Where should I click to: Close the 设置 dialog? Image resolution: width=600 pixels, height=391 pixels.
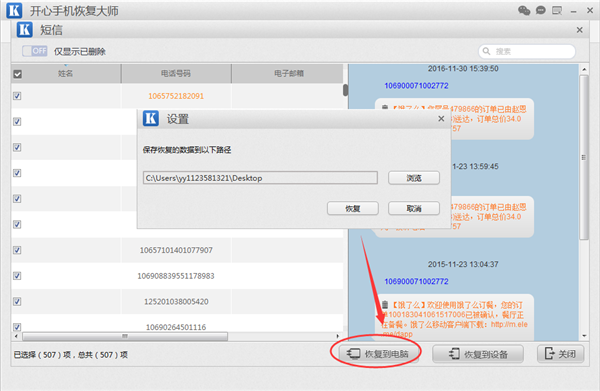click(x=441, y=119)
